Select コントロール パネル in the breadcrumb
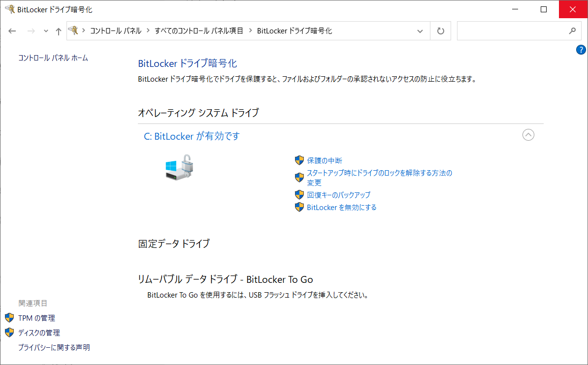Image resolution: width=588 pixels, height=365 pixels. [x=115, y=30]
